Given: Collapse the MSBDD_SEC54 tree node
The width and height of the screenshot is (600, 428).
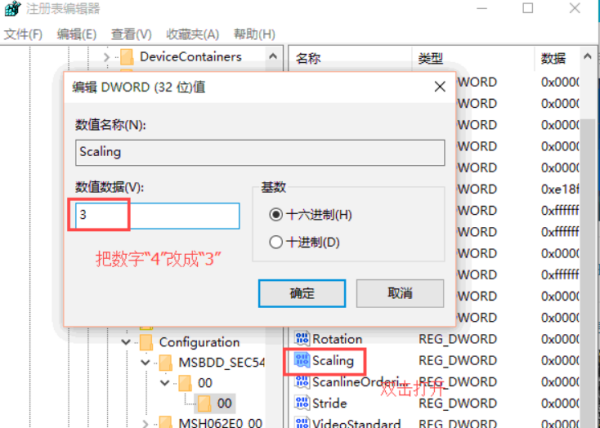Looking at the screenshot, I should pos(146,362).
